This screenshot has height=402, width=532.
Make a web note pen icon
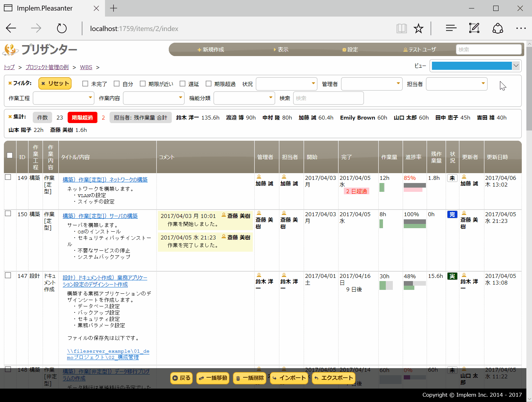point(474,28)
